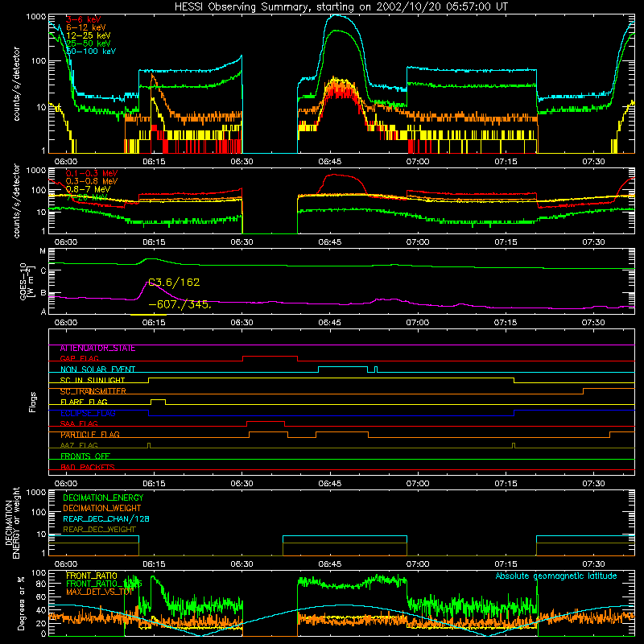The image size is (644, 644).
Task: Click the yellow FRONT_RATIO legend label
Action: point(92,576)
